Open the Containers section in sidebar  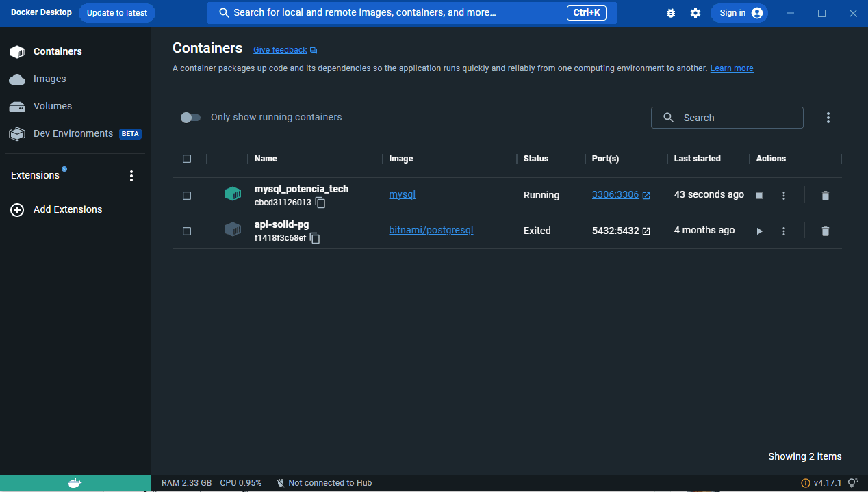(x=75, y=51)
